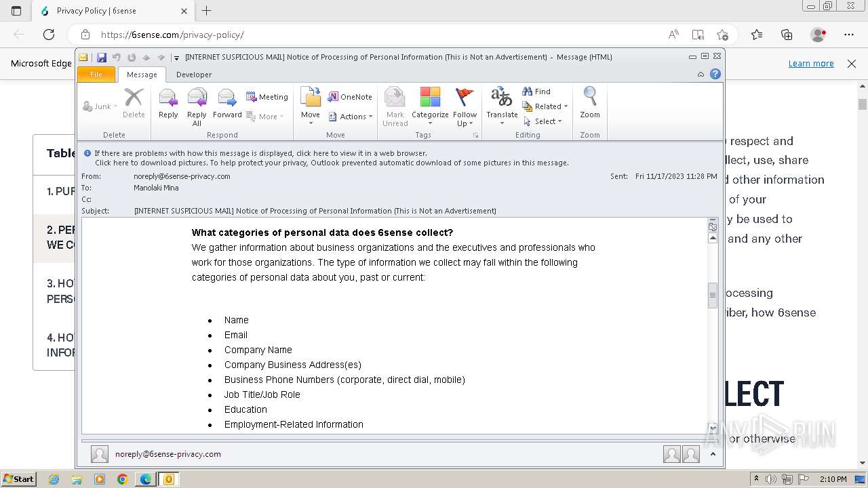Click the second contact photo in People Pane
This screenshot has width=868, height=488.
click(x=691, y=454)
